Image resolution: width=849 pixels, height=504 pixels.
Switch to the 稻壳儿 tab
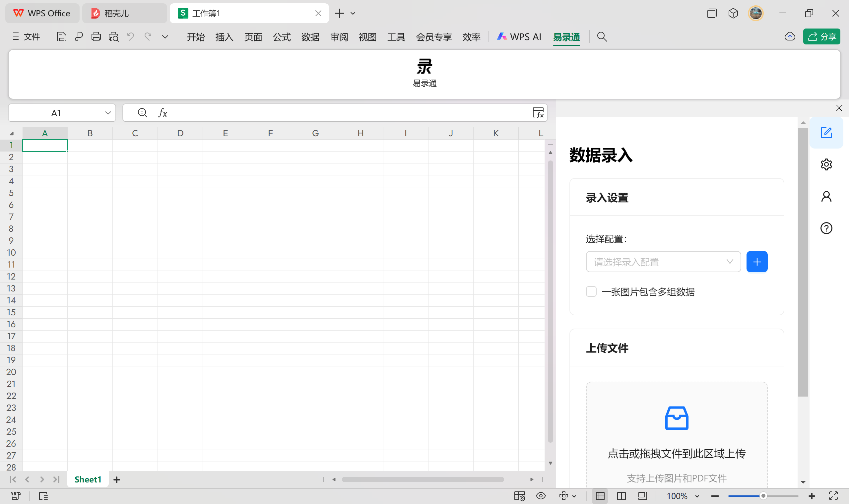[x=124, y=13]
